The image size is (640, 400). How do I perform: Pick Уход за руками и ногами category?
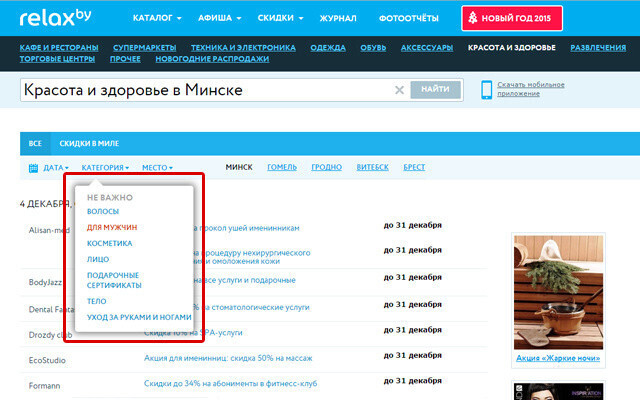click(x=139, y=317)
